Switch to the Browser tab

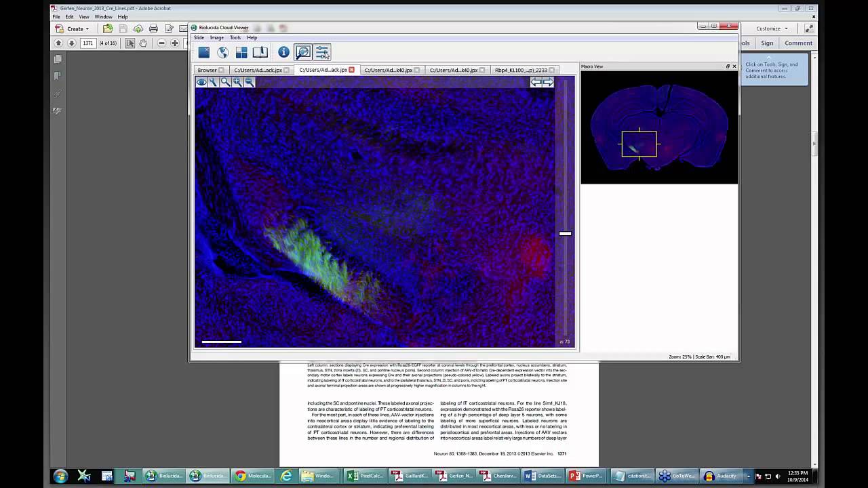(207, 70)
